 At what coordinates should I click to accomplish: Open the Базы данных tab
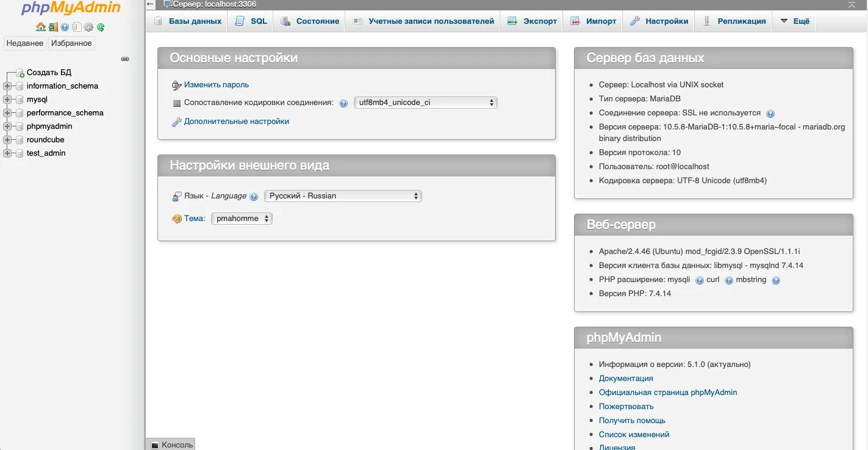pos(187,21)
